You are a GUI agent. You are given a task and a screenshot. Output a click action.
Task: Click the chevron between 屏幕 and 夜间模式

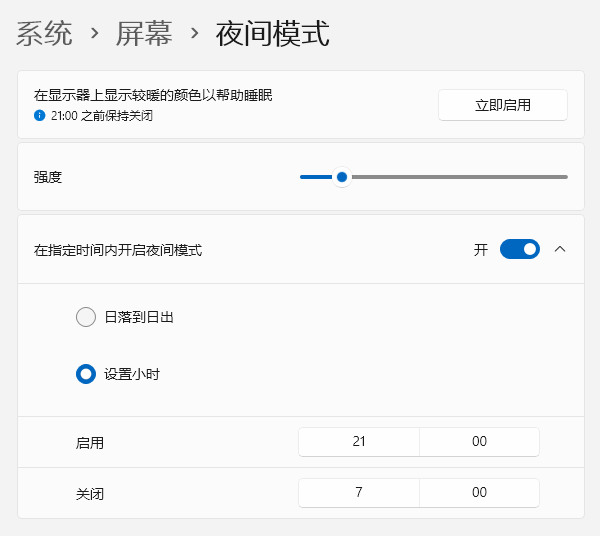coord(194,34)
